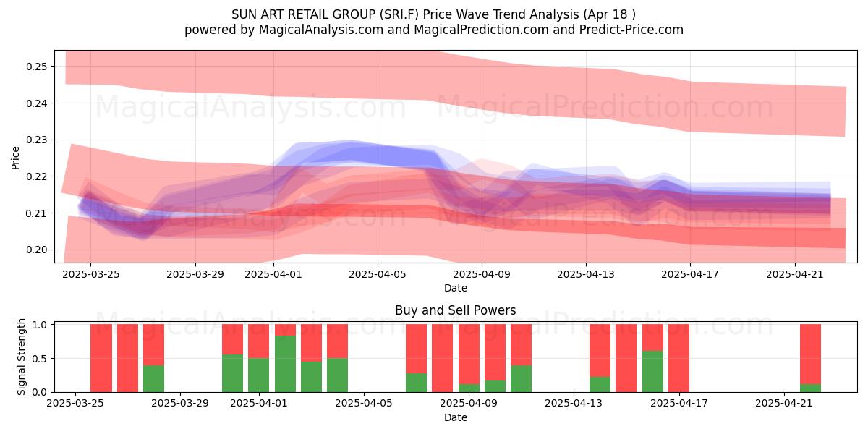Click 2025-03-29 date tick under the Price chart

point(195,274)
